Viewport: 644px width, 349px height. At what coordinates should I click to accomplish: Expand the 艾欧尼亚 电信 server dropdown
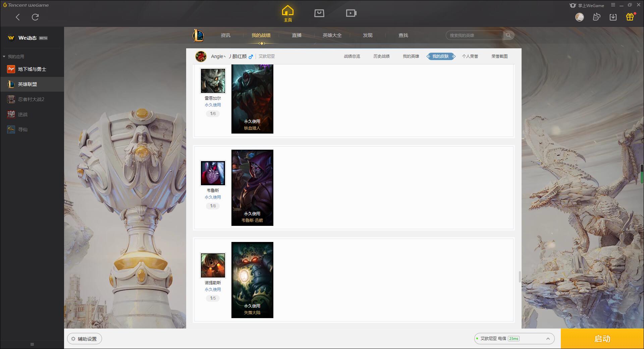514,339
